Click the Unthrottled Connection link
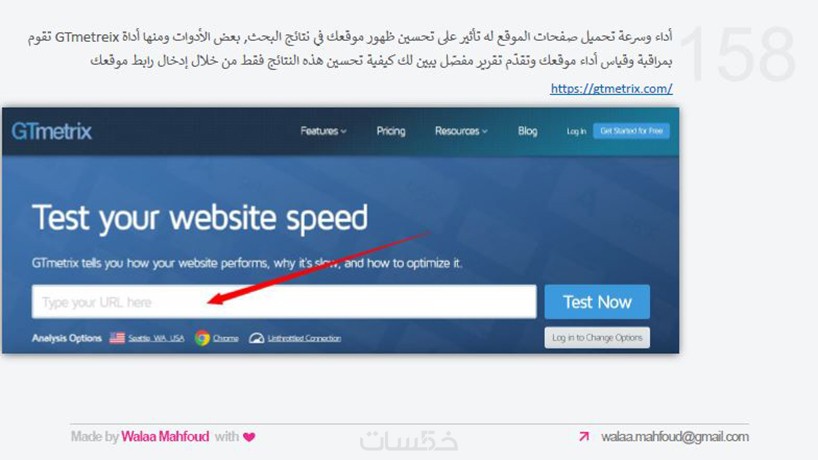Screen dimensions: 818x460 (304, 338)
